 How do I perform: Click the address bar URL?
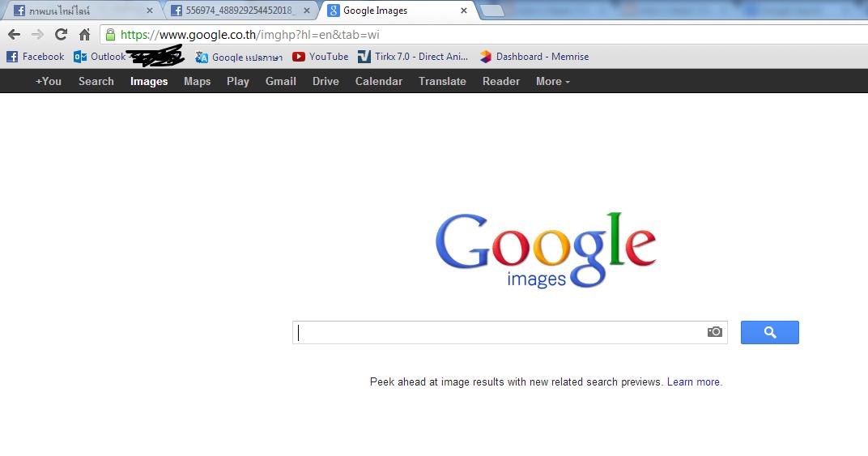(249, 35)
